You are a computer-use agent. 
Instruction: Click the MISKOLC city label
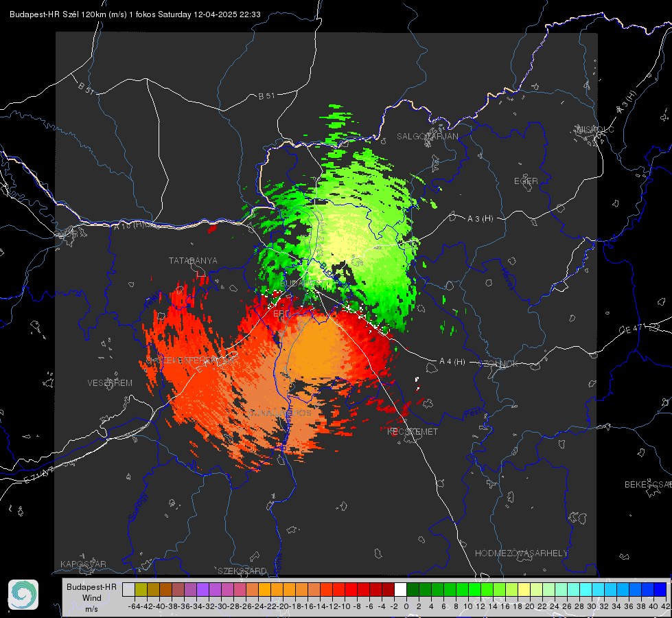[595, 130]
